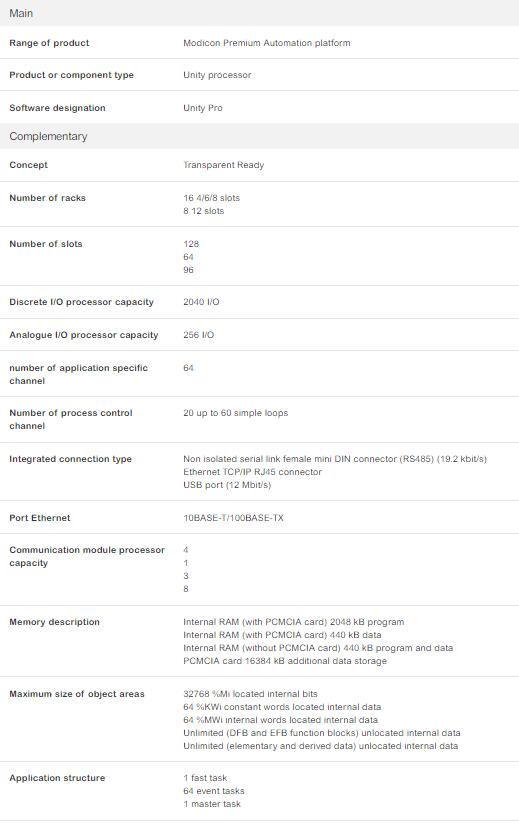Select the Maximum size of object areas label
The width and height of the screenshot is (519, 826).
pyautogui.click(x=77, y=694)
